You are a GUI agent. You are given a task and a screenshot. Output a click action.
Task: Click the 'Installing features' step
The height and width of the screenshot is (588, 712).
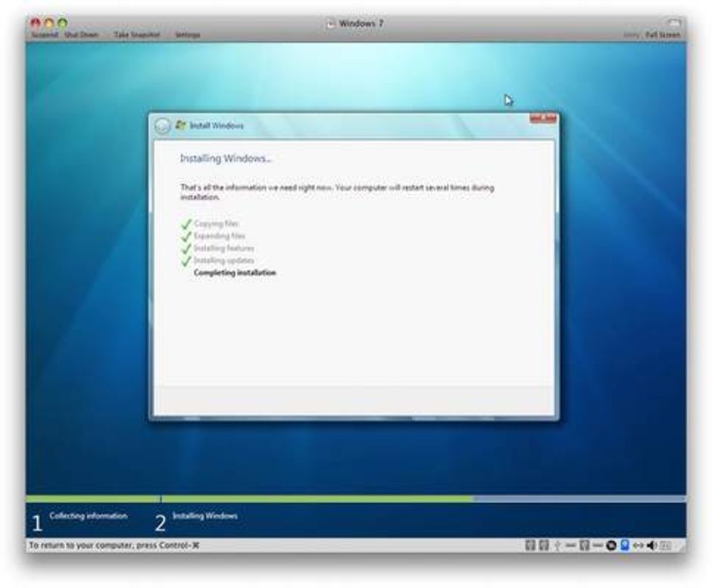pos(224,248)
